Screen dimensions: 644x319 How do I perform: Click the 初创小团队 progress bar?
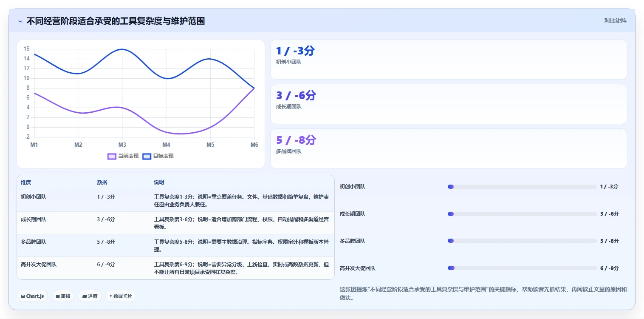[x=522, y=187]
